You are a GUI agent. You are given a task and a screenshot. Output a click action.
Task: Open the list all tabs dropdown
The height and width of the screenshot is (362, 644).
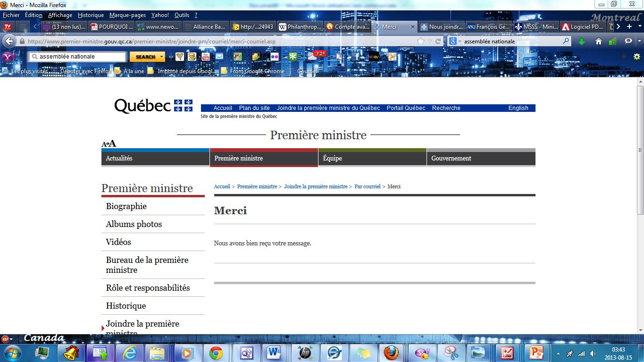pos(639,27)
